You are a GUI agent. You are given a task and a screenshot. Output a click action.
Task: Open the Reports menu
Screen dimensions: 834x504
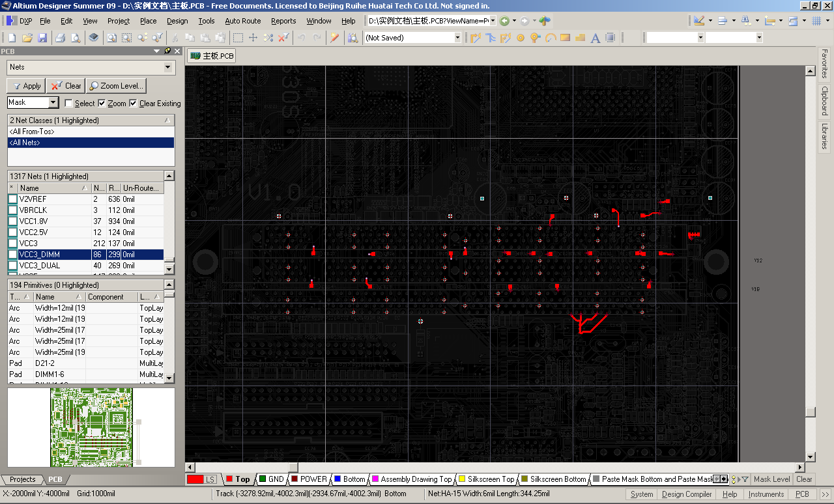283,21
